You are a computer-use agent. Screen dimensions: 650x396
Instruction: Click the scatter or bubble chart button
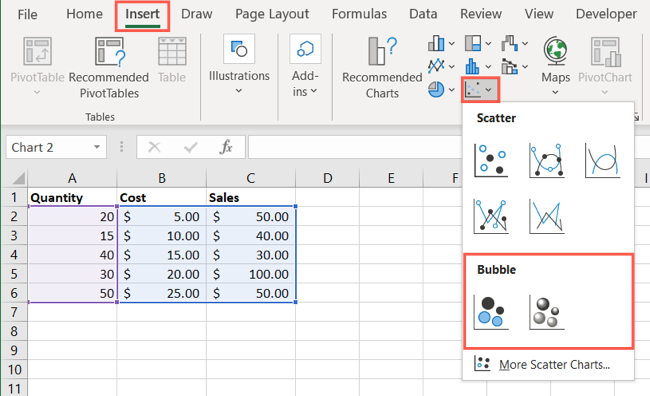coord(480,89)
